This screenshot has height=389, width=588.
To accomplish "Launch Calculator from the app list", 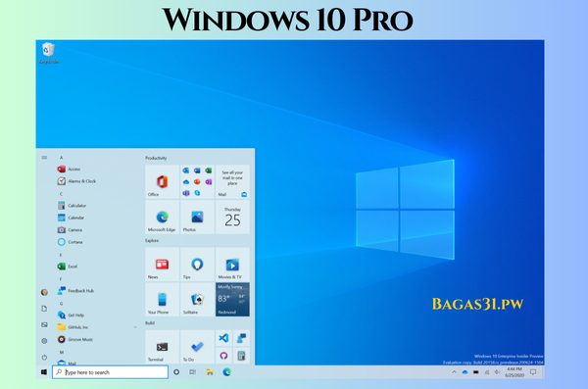I will click(72, 206).
